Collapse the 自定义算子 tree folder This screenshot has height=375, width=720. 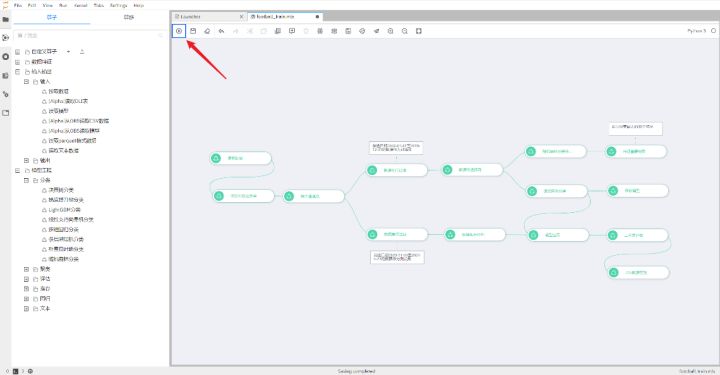pos(17,52)
